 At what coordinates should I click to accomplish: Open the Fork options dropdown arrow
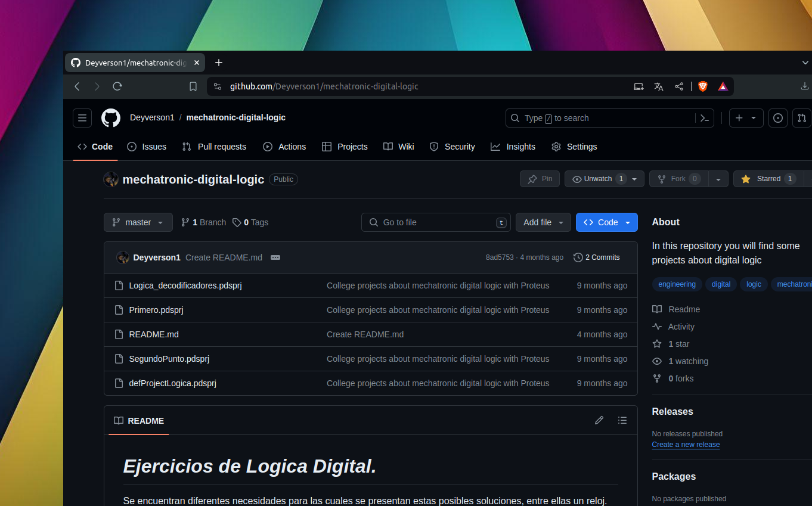(718, 179)
